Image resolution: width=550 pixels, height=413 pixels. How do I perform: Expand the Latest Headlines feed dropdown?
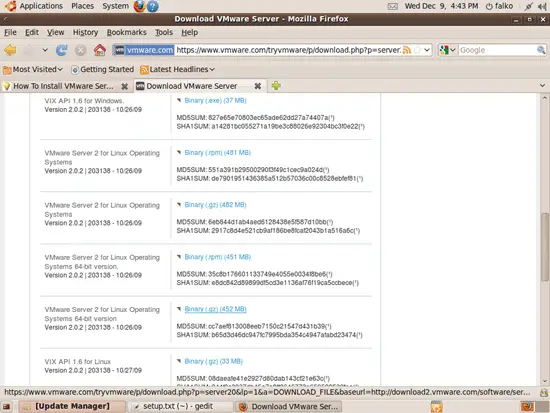pyautogui.click(x=177, y=69)
